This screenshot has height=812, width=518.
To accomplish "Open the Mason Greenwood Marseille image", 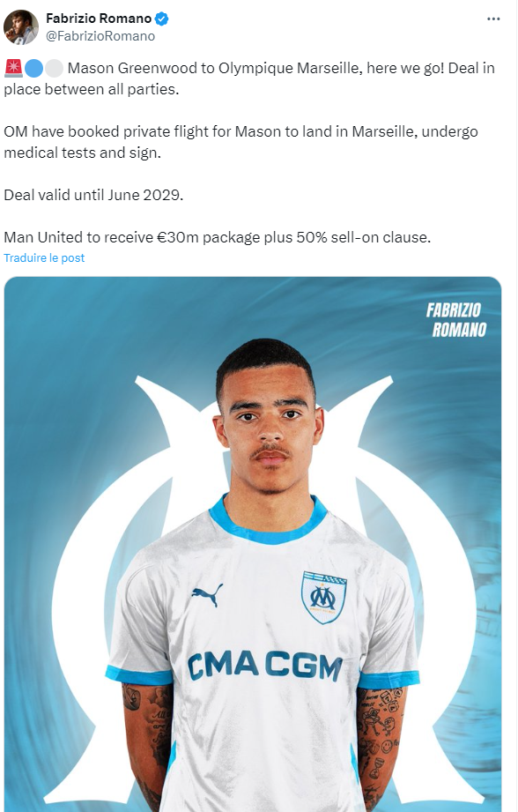I will click(253, 544).
